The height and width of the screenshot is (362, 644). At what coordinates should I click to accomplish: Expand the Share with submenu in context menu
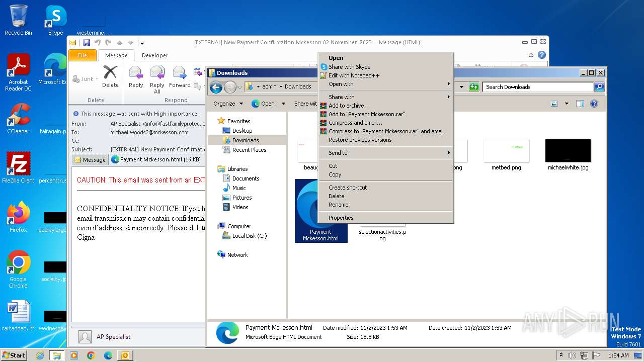[x=386, y=97]
